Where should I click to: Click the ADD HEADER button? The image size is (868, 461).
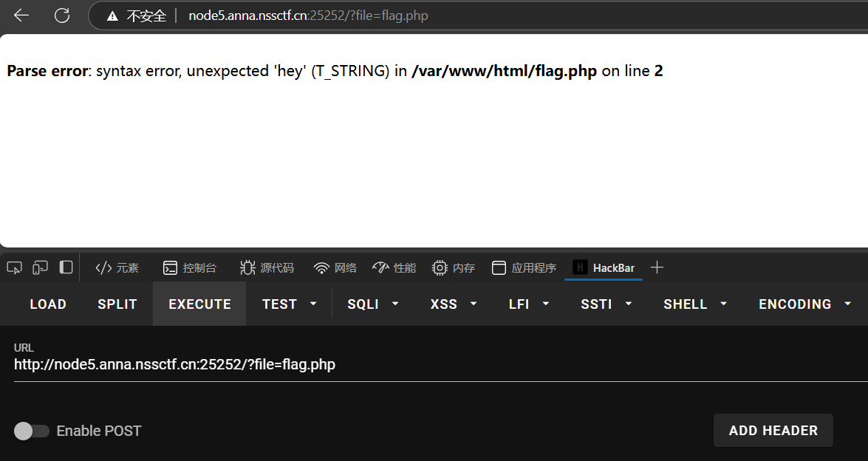point(773,430)
